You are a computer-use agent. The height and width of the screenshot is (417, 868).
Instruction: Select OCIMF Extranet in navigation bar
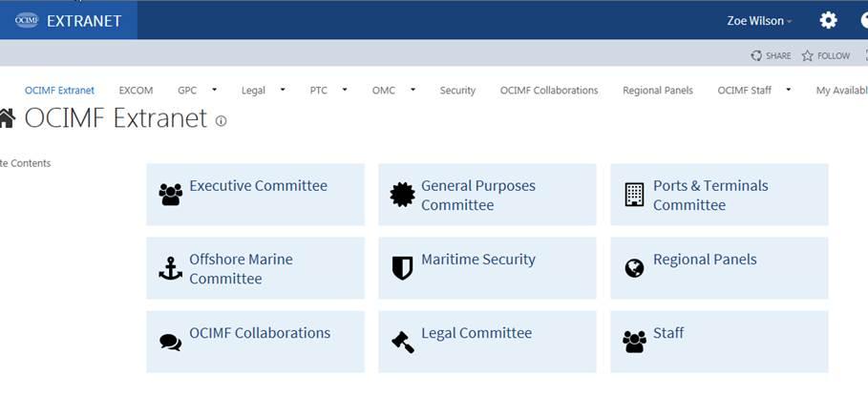coord(60,90)
